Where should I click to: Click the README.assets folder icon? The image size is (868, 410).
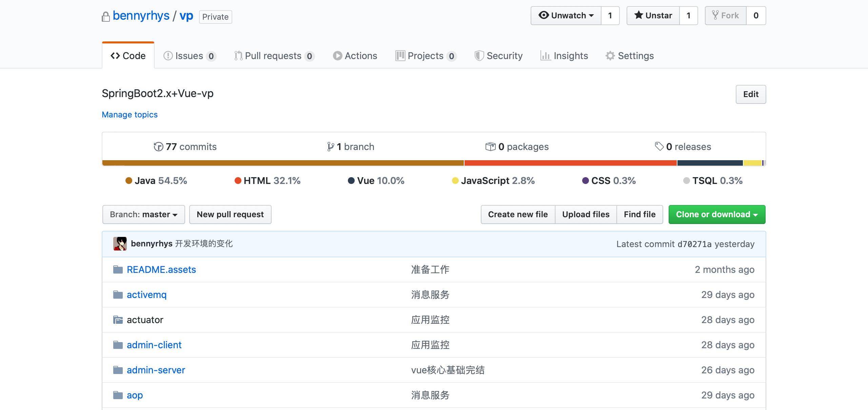pos(118,269)
